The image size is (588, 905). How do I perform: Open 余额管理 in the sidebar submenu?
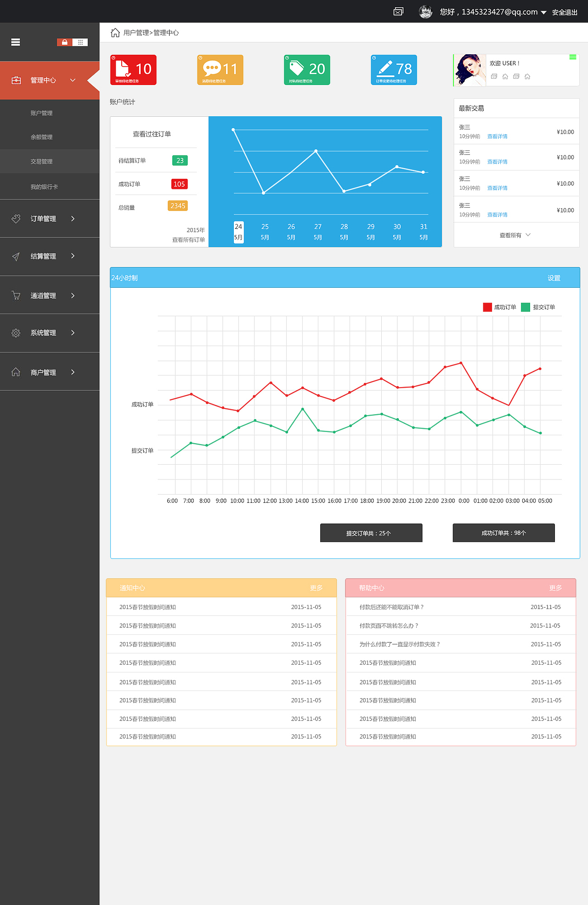pyautogui.click(x=41, y=137)
